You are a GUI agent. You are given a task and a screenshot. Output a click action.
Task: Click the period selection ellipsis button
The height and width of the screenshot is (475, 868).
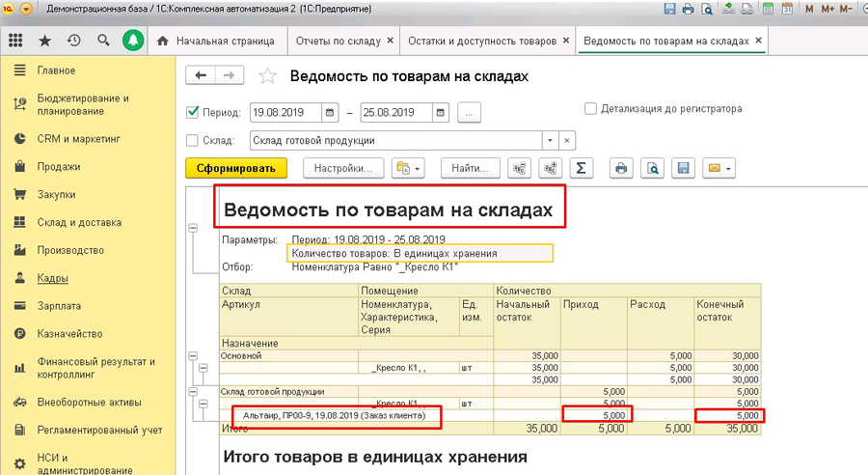(469, 113)
